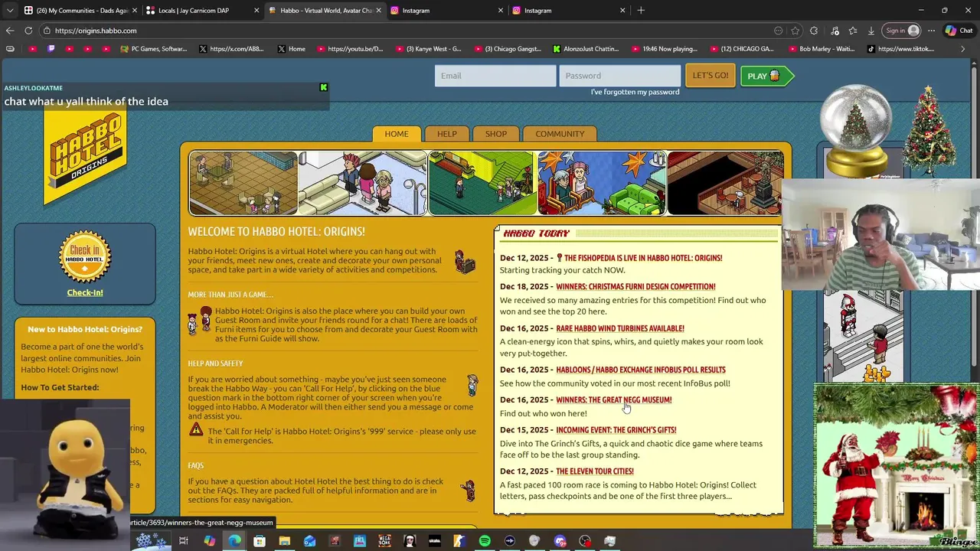Viewport: 980px width, 551px height.
Task: Open the HOME tab
Action: pos(397,134)
